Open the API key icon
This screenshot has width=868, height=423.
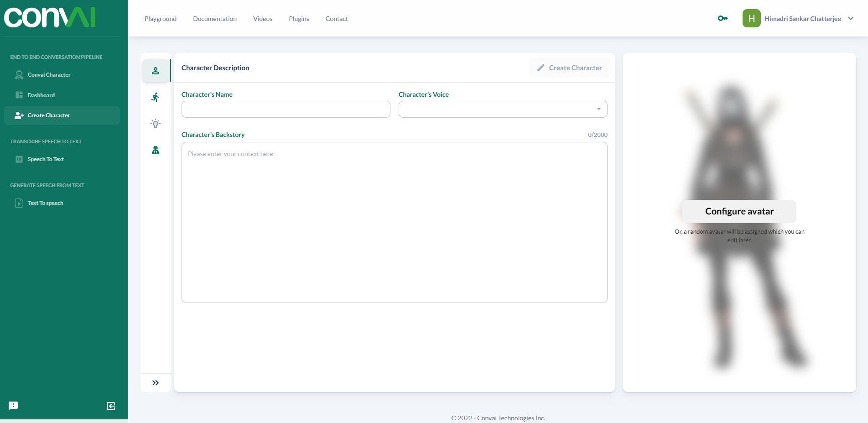722,18
